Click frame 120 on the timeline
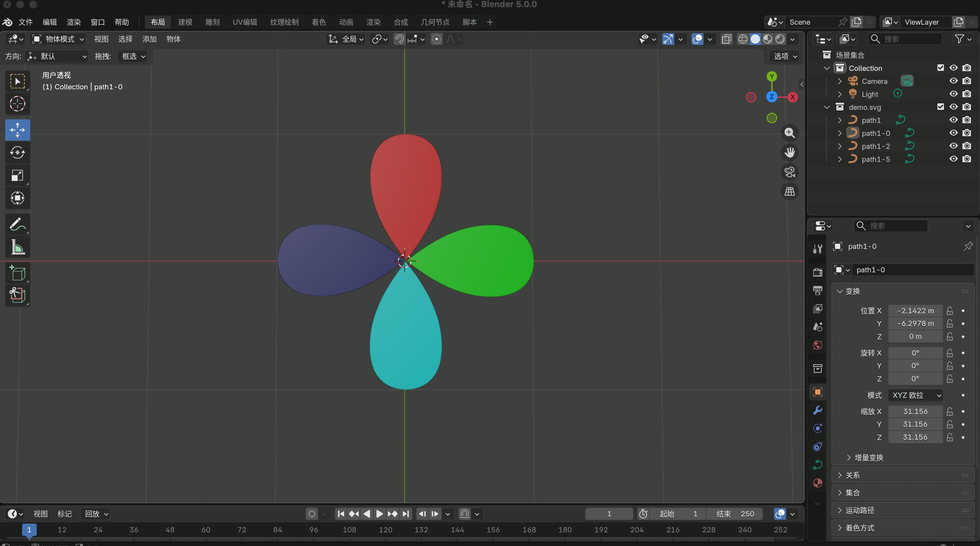The height and width of the screenshot is (546, 980). 385,530
